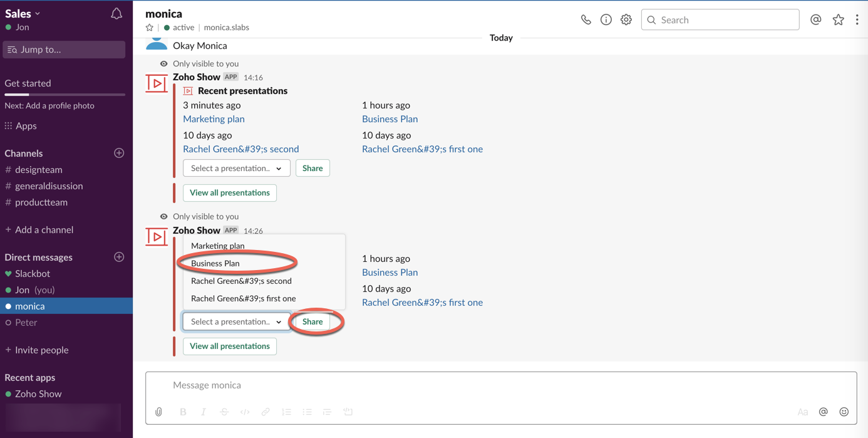
Task: Open the Marketing plan link
Action: point(214,118)
